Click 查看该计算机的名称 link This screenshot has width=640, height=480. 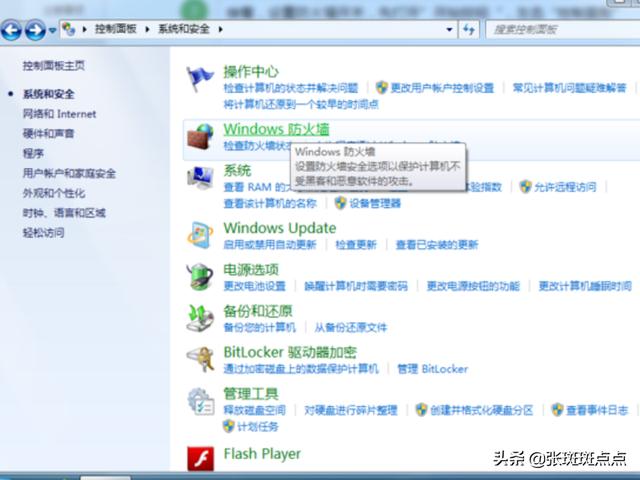[x=270, y=203]
